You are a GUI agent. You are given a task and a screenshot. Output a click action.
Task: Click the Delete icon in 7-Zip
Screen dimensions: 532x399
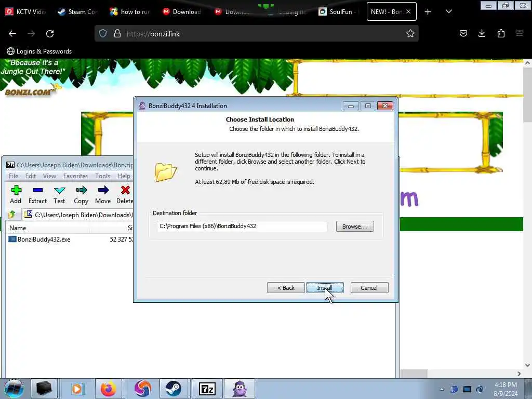coord(125,194)
